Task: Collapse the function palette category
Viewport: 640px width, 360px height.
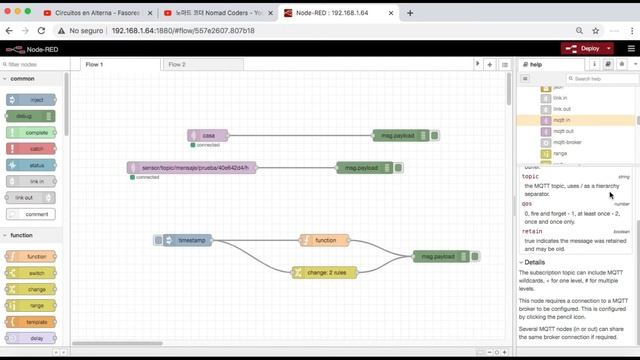Action: [x=31, y=236]
